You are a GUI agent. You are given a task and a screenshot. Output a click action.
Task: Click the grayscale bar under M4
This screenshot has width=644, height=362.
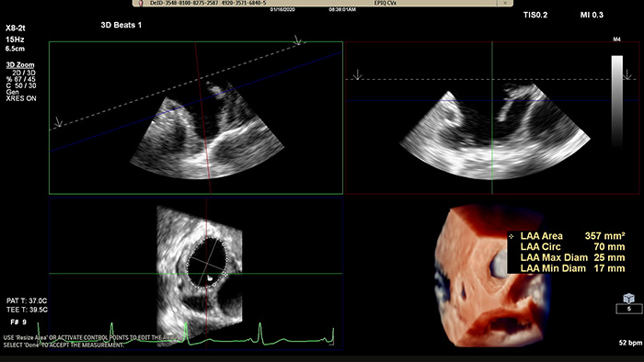[617, 100]
